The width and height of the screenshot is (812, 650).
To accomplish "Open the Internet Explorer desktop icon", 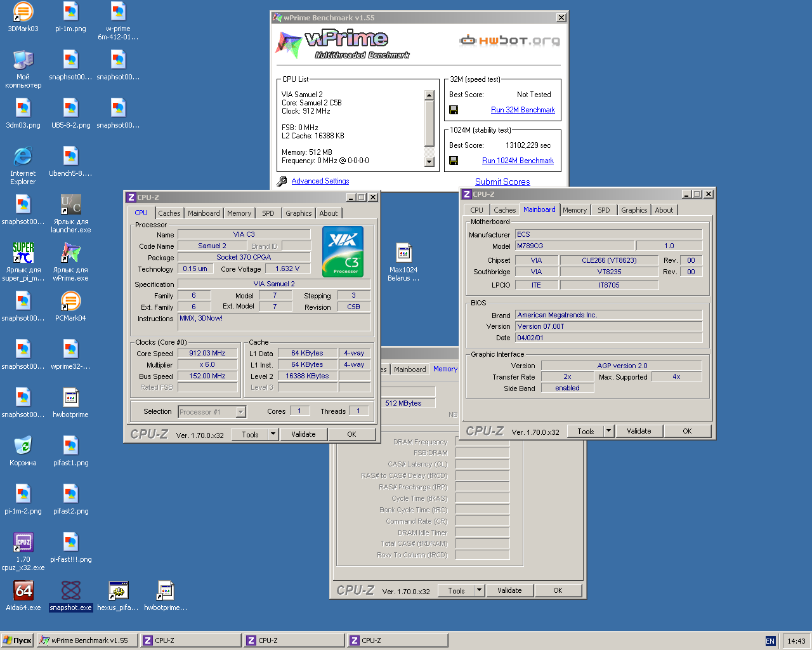I will click(x=23, y=166).
